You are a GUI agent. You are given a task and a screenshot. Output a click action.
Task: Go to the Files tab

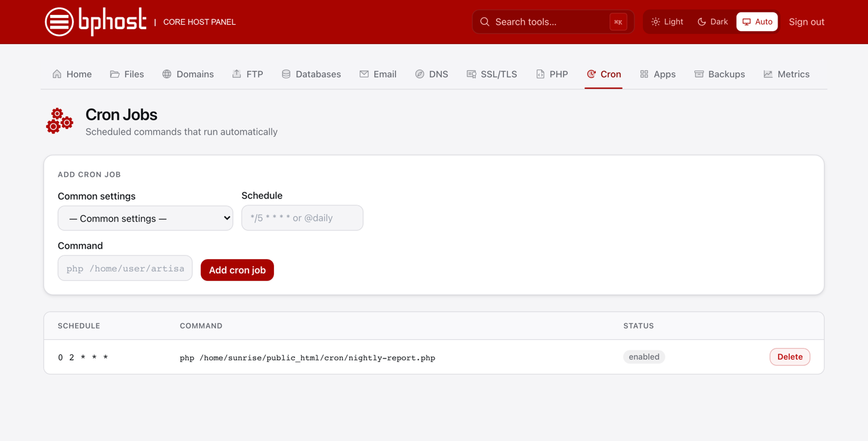tap(127, 74)
